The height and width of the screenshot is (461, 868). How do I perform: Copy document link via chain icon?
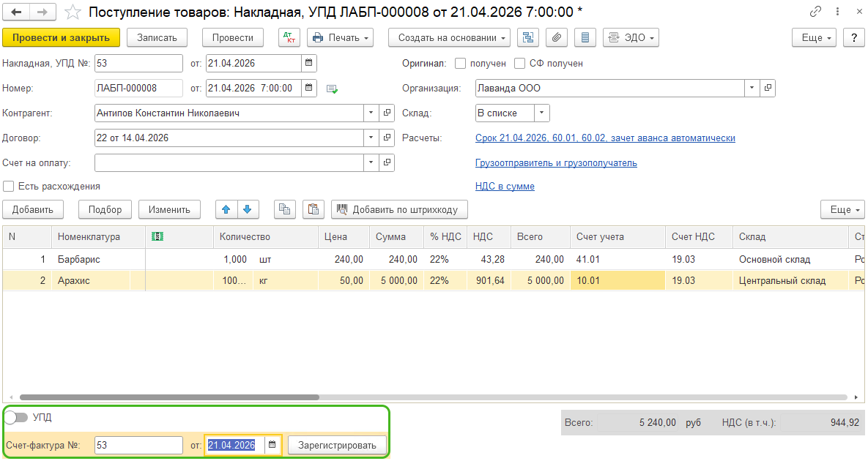click(815, 12)
